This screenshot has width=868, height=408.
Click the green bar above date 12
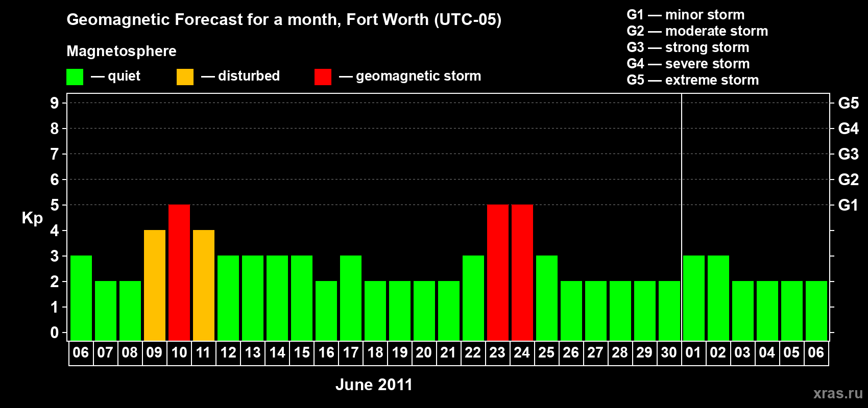tap(228, 298)
